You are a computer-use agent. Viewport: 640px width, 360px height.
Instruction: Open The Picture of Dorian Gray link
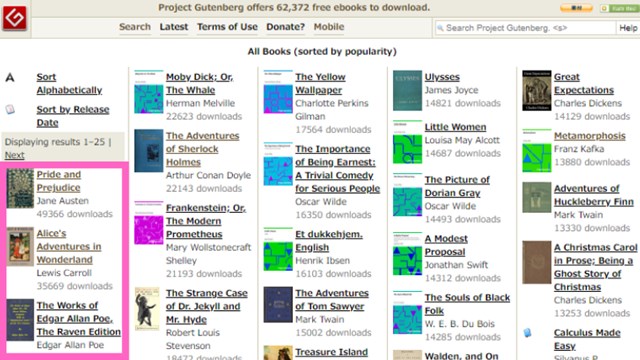(x=457, y=186)
